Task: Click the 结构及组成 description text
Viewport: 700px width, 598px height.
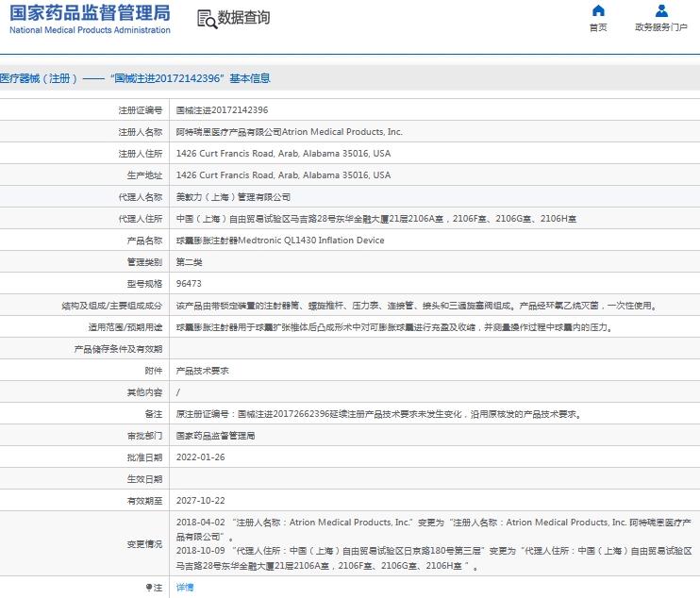Action: tap(417, 306)
